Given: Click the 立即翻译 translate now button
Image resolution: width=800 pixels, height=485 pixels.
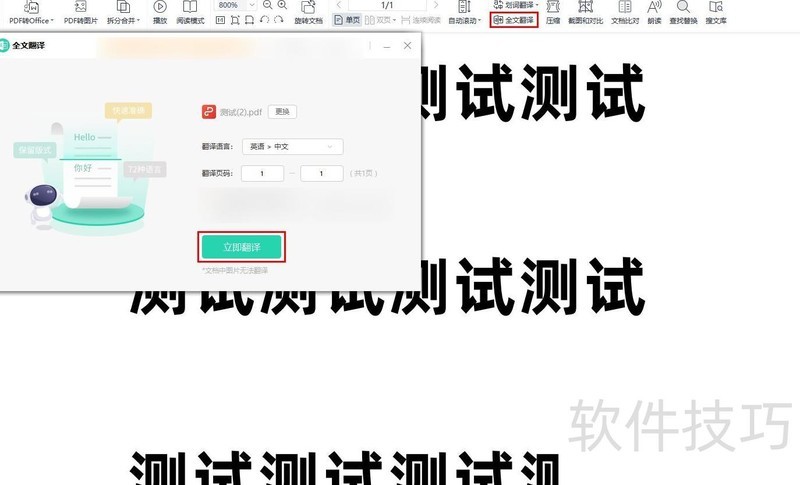Looking at the screenshot, I should (x=241, y=247).
